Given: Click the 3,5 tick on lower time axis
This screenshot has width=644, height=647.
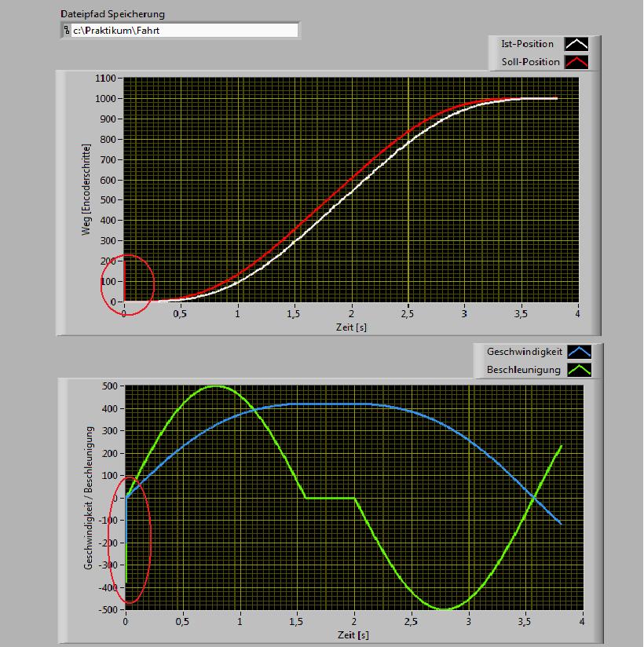Looking at the screenshot, I should pyautogui.click(x=525, y=621).
